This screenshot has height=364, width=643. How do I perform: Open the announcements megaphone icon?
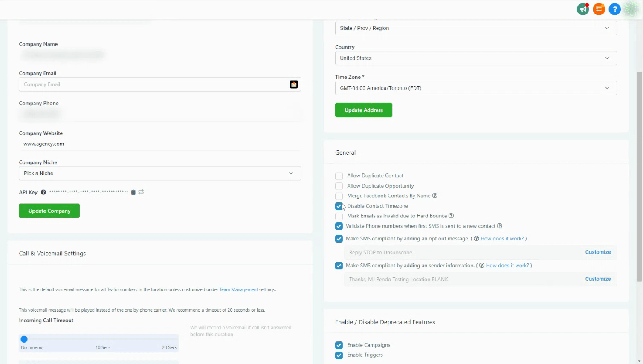pos(583,9)
